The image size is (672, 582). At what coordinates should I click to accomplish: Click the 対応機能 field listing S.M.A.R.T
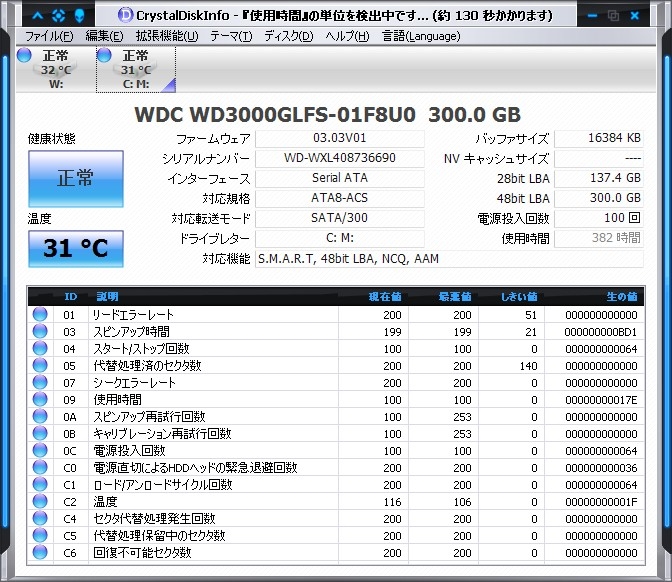tap(449, 259)
